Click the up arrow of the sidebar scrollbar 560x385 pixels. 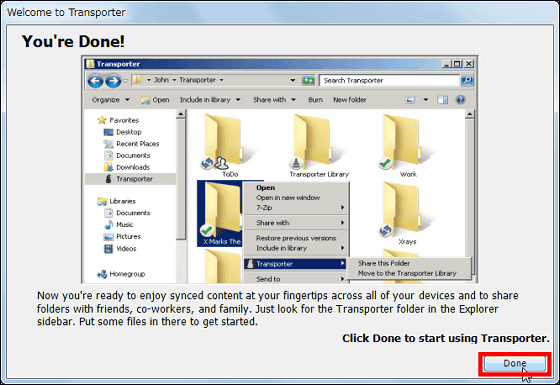click(181, 114)
